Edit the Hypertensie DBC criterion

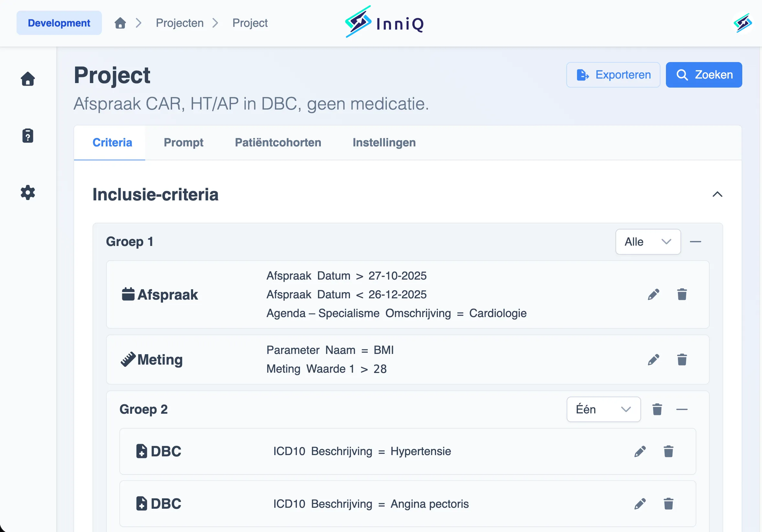[640, 451]
